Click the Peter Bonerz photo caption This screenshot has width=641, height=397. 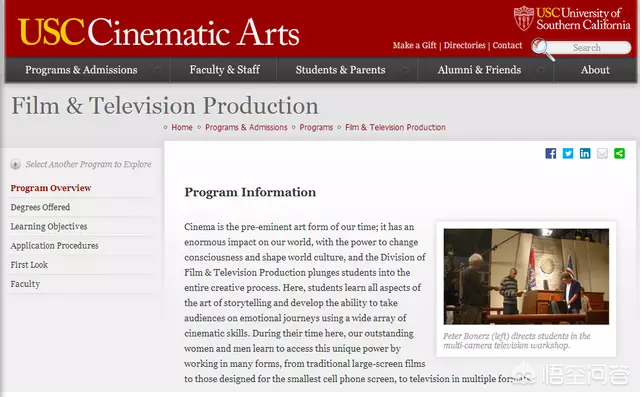pos(517,341)
